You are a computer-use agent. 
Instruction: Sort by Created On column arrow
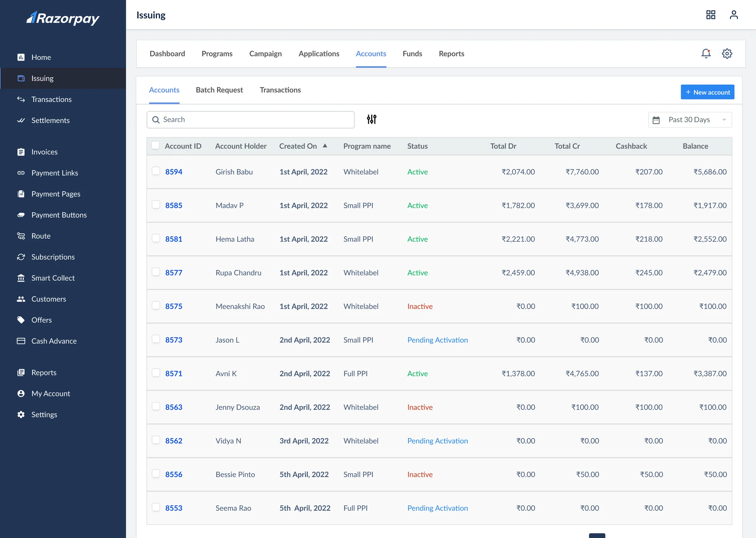click(x=325, y=146)
